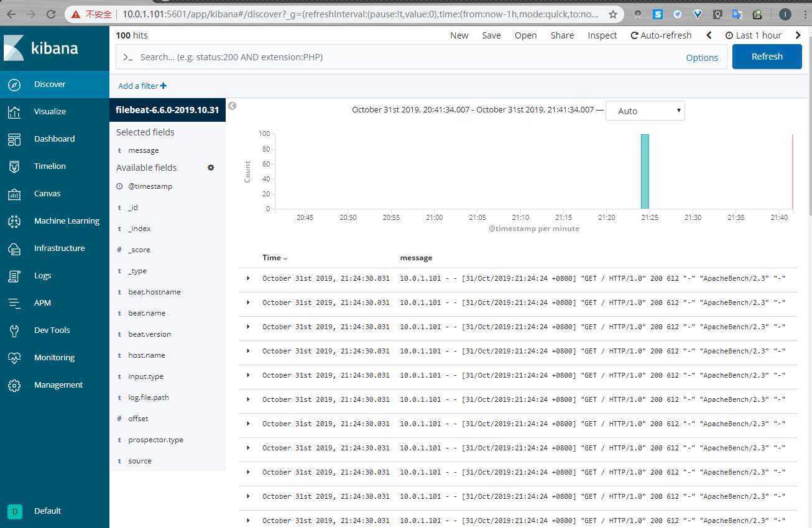The width and height of the screenshot is (812, 528).
Task: Open the Monitoring heartbeat icon
Action: [x=14, y=358]
